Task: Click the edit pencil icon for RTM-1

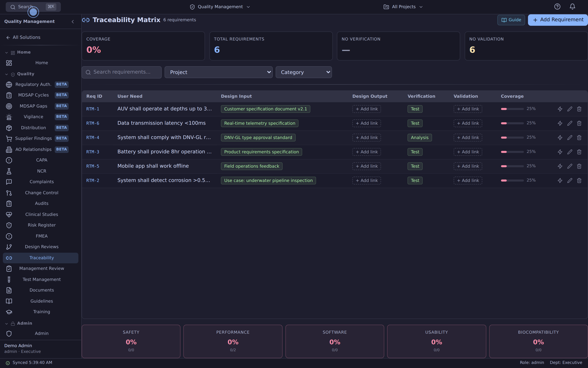Action: coord(570,109)
